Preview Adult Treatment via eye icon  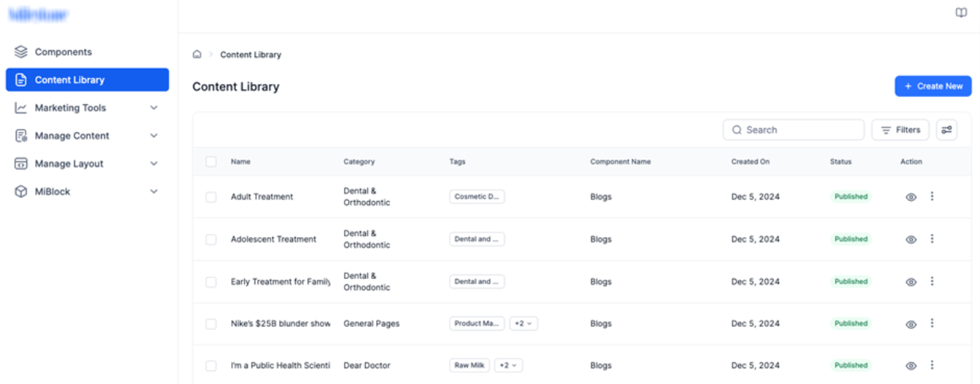point(911,197)
